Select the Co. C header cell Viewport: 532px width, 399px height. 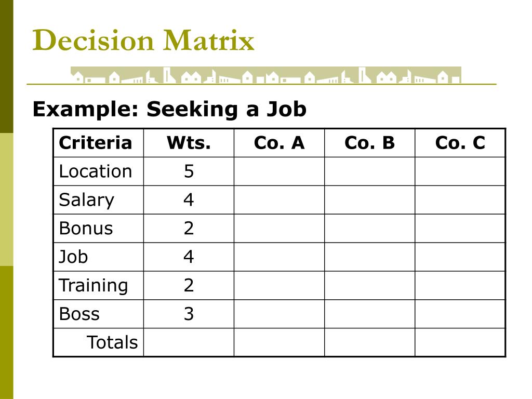pos(460,142)
